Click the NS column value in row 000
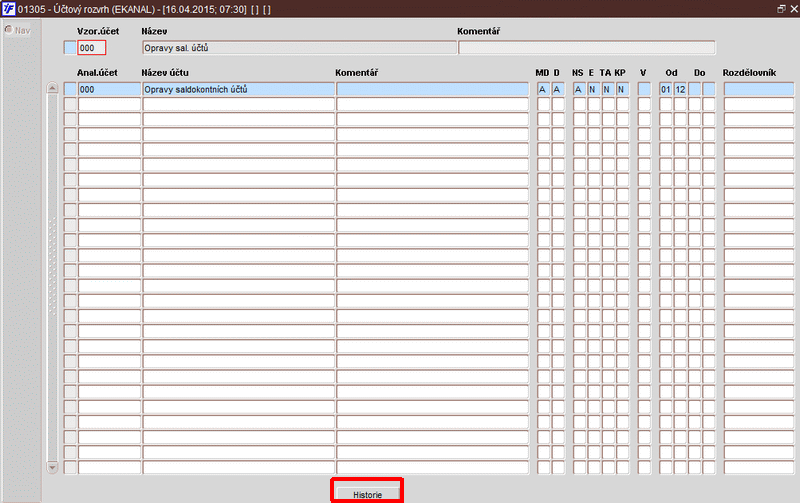 click(579, 89)
